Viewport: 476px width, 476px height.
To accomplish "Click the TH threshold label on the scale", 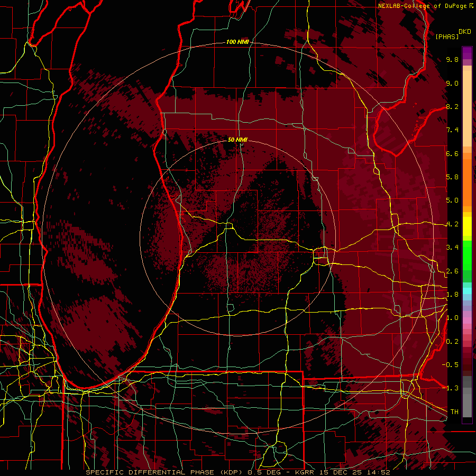I will (454, 412).
